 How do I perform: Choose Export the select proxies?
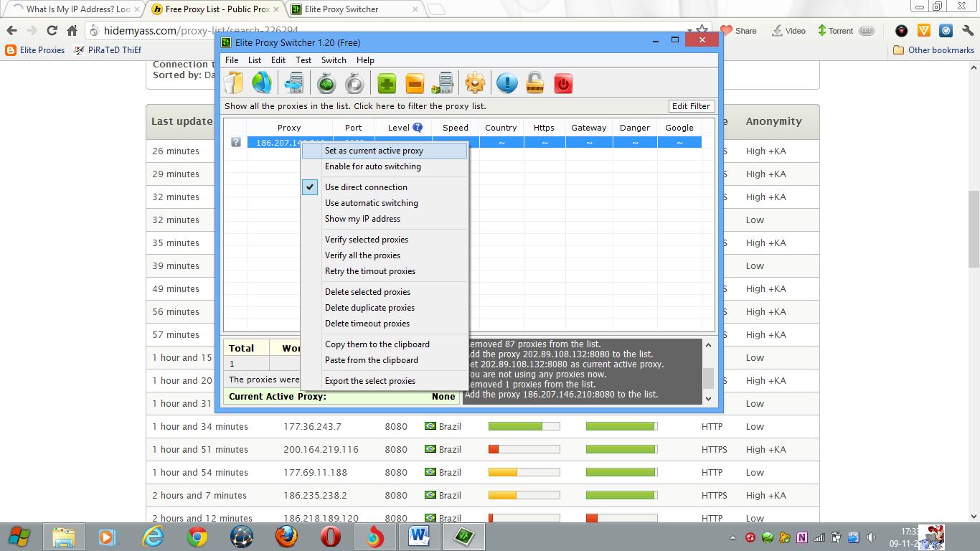coord(384,381)
